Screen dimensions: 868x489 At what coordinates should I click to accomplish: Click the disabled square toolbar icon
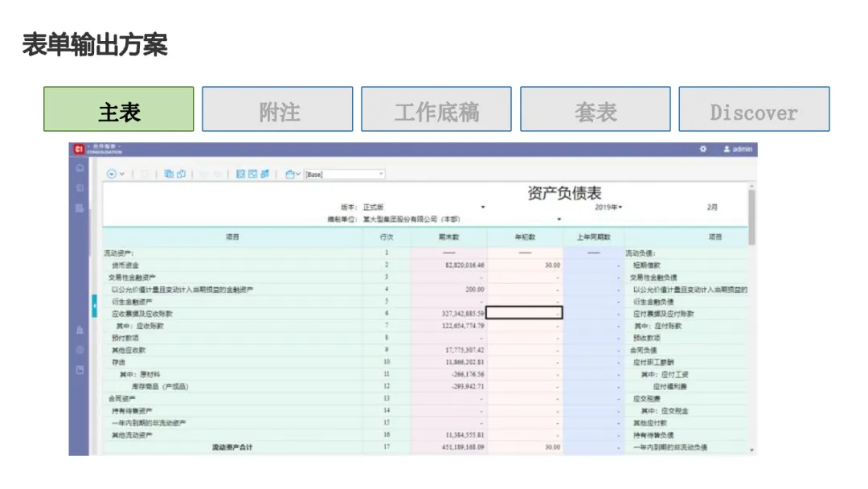pos(145,174)
